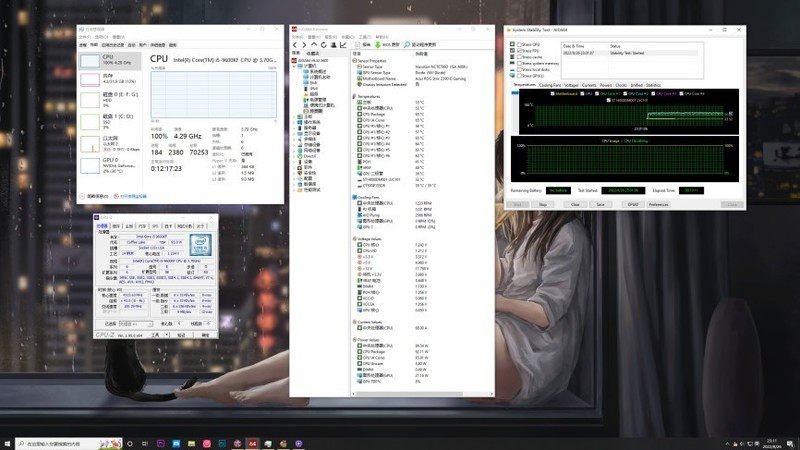Expand the DirectX node in AIDA64 tree
The image size is (800, 450).
(x=296, y=156)
